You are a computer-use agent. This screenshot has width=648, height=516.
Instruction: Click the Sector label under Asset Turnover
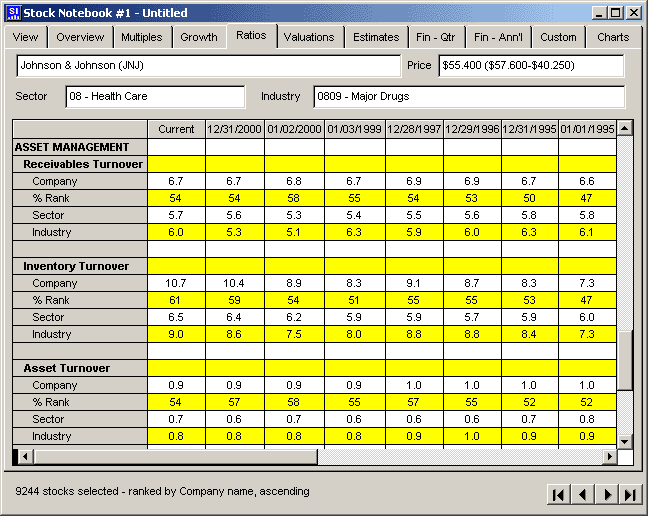click(80, 419)
